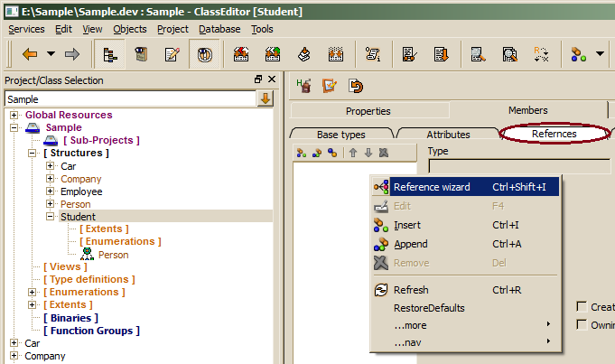
Task: Click the forward arrow navigation icon
Action: (x=71, y=55)
